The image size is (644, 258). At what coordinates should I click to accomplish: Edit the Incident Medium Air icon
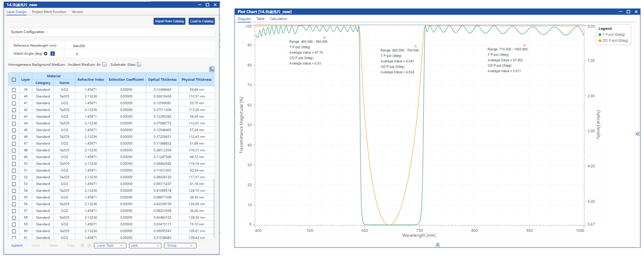(105, 65)
